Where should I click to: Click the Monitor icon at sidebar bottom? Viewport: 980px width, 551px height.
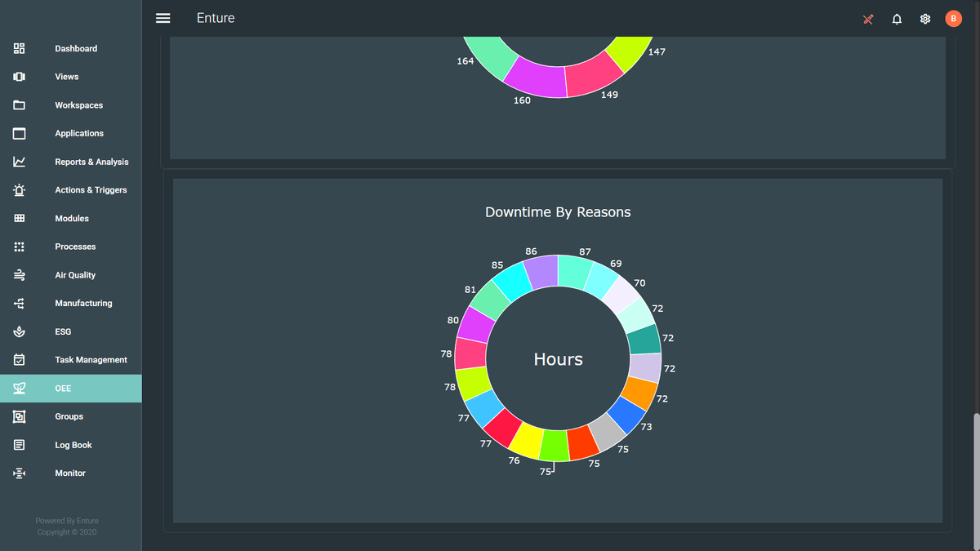pyautogui.click(x=19, y=473)
